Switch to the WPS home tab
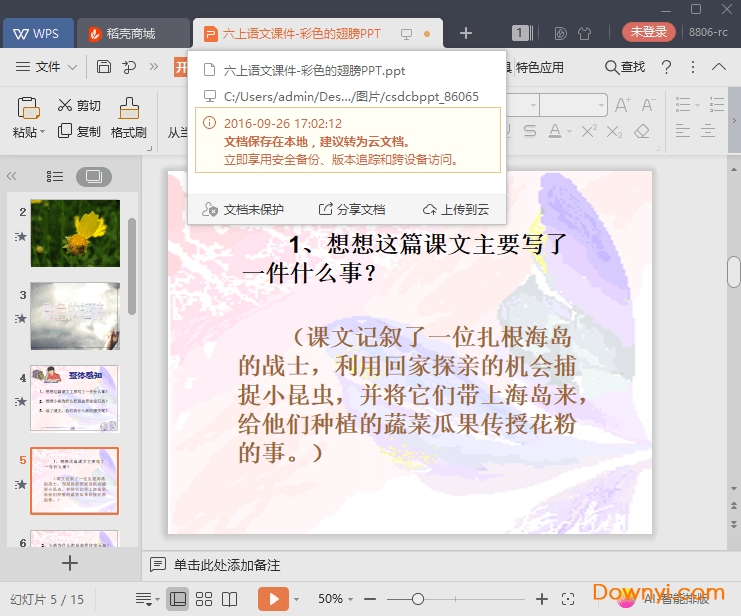The height and width of the screenshot is (616, 741). coord(38,34)
